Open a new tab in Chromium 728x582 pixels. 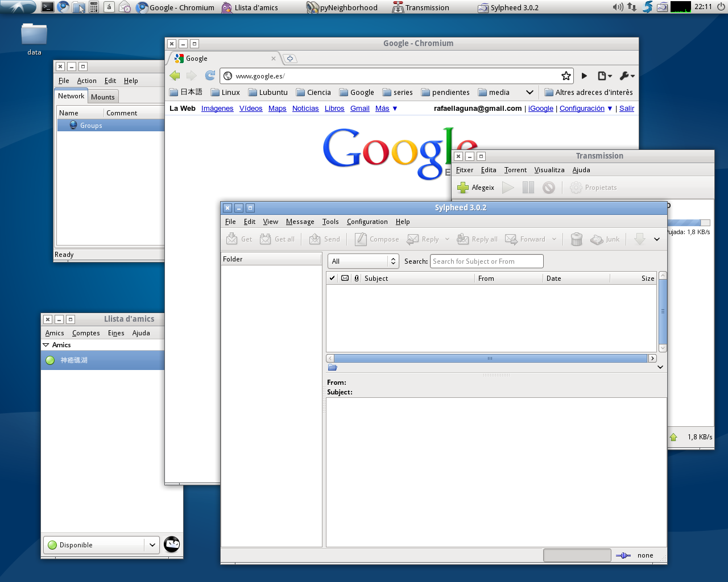click(x=290, y=59)
